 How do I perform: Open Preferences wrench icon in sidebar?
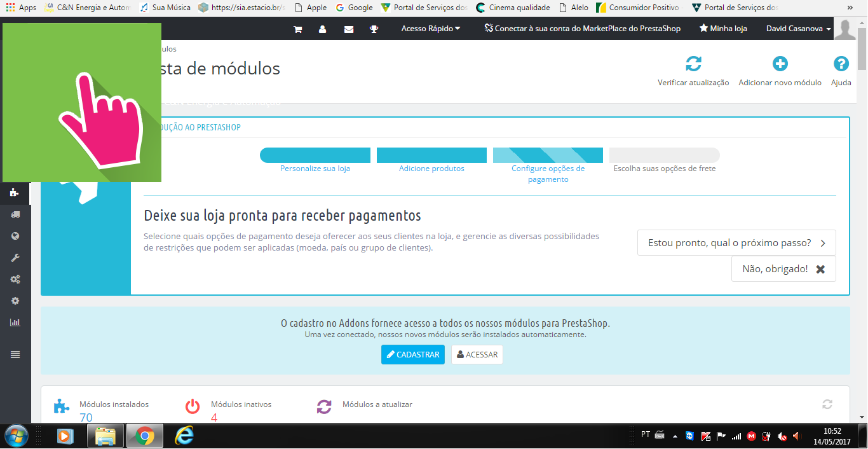tap(15, 258)
